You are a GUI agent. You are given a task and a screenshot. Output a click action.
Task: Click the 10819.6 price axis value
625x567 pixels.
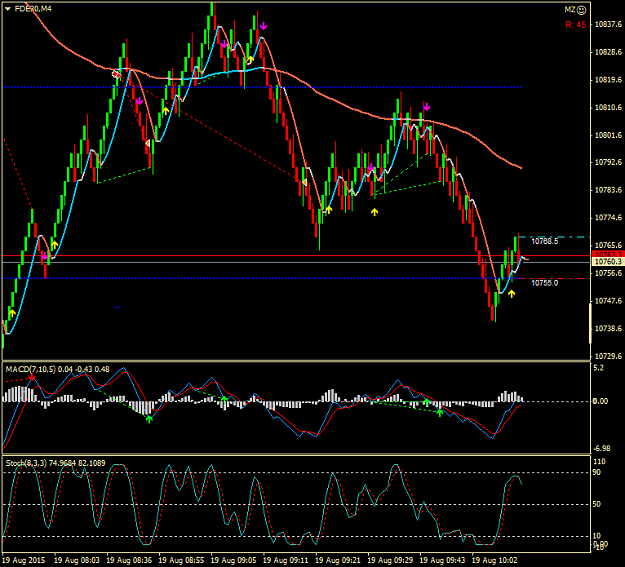[608, 80]
